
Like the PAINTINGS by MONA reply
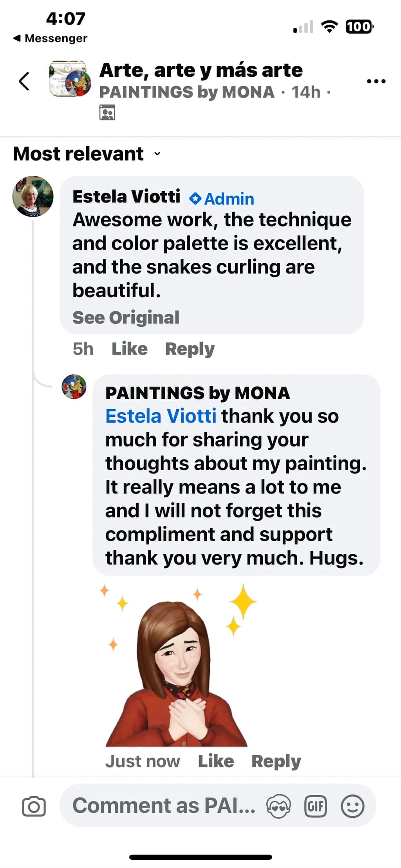pos(216,761)
